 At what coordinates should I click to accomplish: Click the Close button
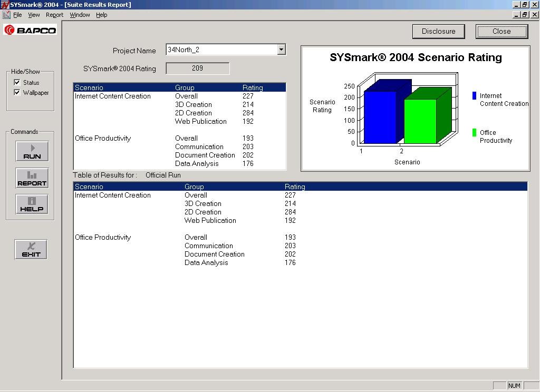point(502,31)
